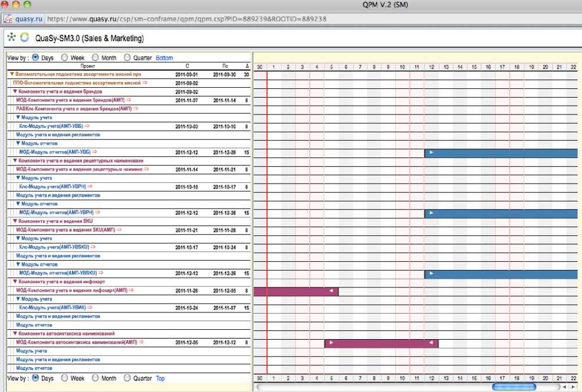Screen dimensions: 582x392
Task: Click the red arrow next to Кло-Модуль учета(АМП-УВБ)
Action: pos(87,126)
